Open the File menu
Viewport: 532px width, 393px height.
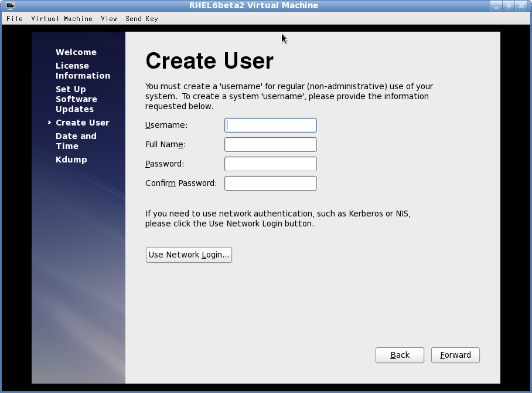pyautogui.click(x=15, y=19)
